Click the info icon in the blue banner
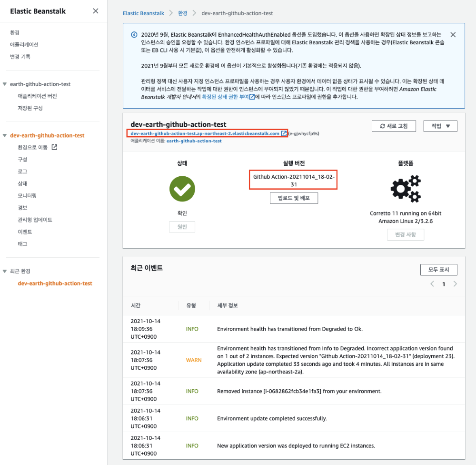476x465 pixels. click(134, 35)
